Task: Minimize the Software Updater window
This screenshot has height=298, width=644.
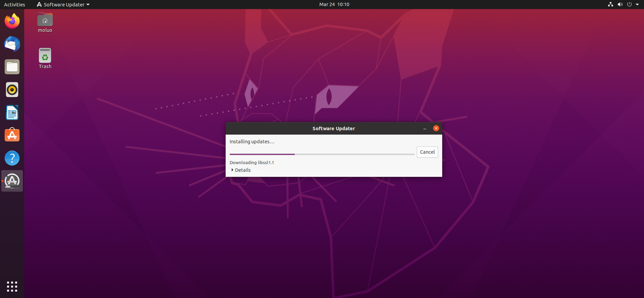Action: pyautogui.click(x=425, y=129)
